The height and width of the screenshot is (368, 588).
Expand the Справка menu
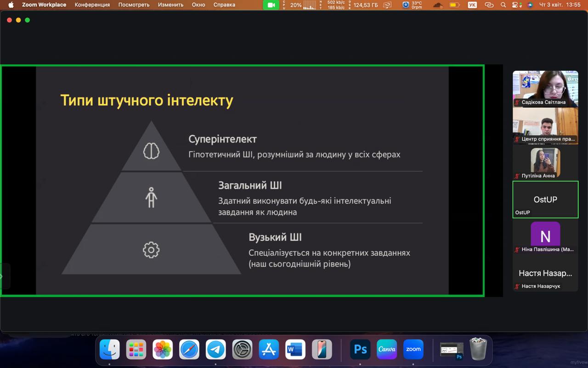pyautogui.click(x=224, y=5)
